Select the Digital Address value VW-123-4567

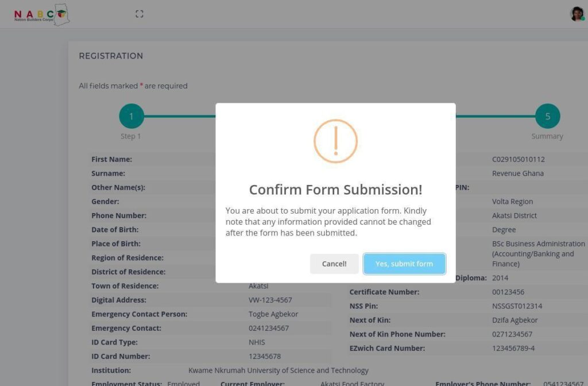[270, 300]
